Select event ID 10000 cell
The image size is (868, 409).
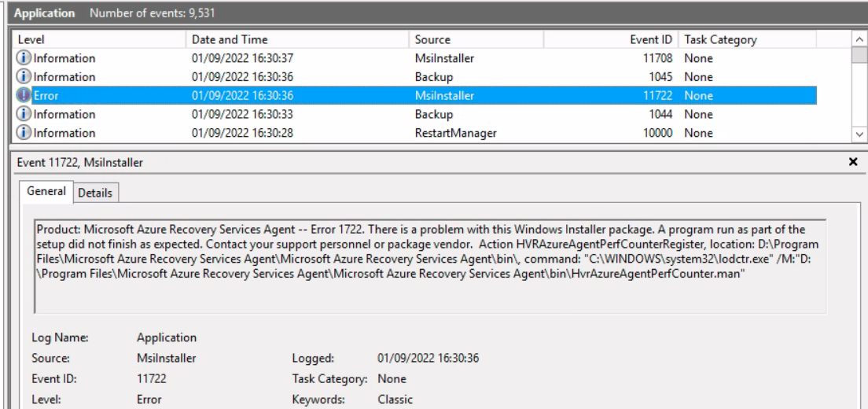point(658,133)
